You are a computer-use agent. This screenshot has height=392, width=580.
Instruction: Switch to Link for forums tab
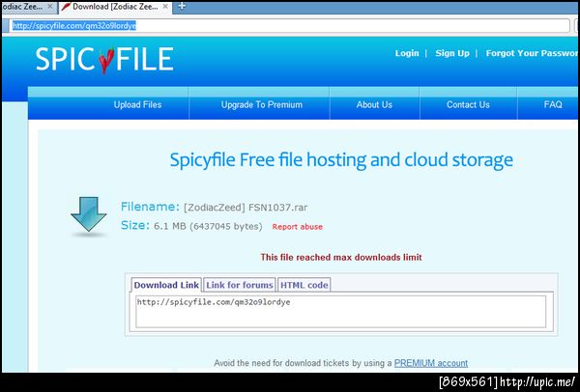point(240,285)
